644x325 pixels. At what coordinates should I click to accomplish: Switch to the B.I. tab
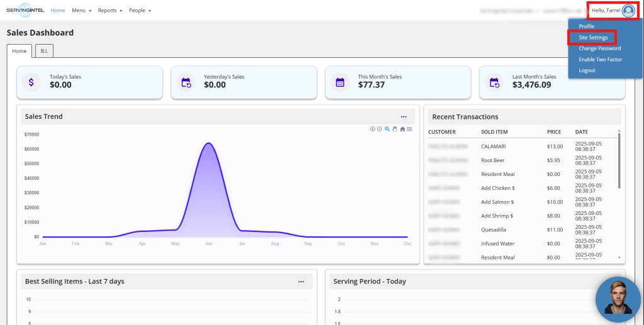click(x=44, y=51)
